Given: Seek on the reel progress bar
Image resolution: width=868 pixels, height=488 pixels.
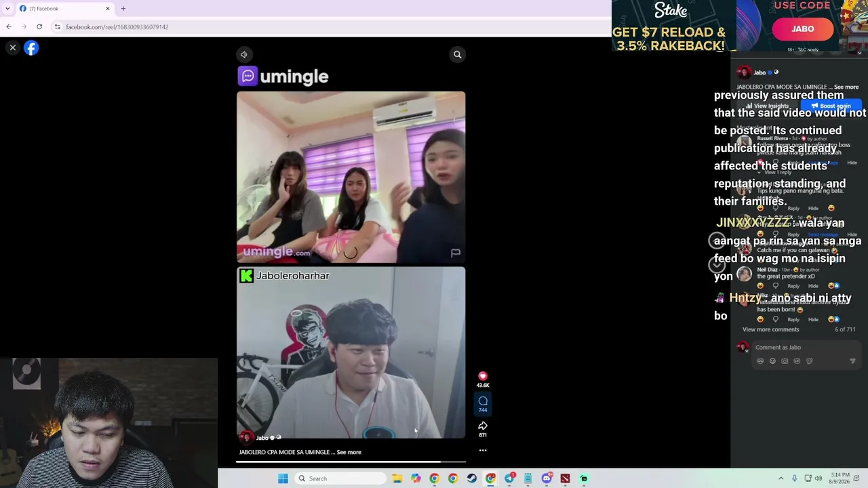Looking at the screenshot, I should (351, 462).
